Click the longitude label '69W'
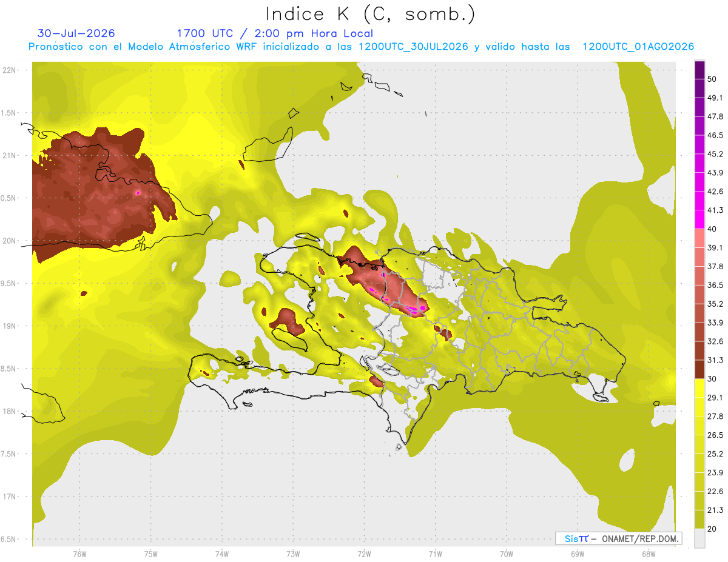 point(578,554)
